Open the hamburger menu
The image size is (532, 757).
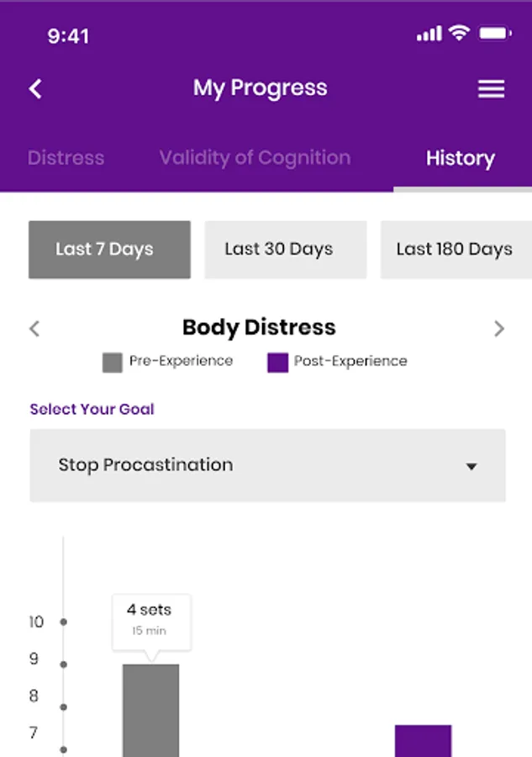[x=492, y=89]
